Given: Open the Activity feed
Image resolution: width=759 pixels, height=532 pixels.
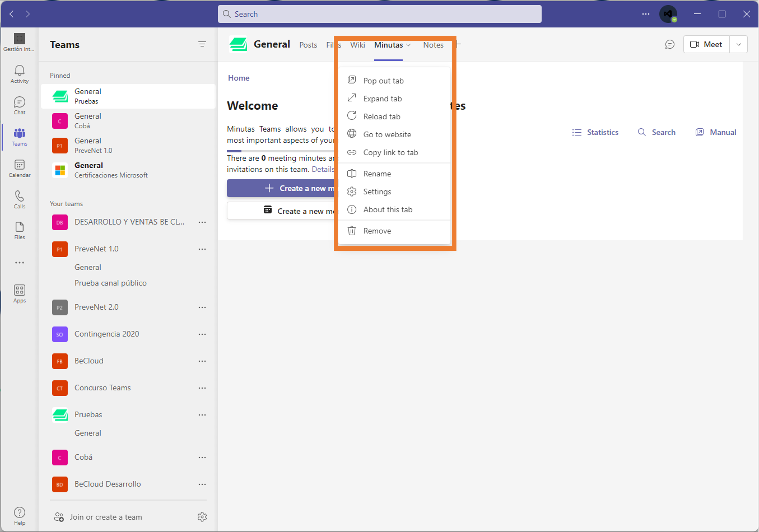Looking at the screenshot, I should (x=20, y=74).
